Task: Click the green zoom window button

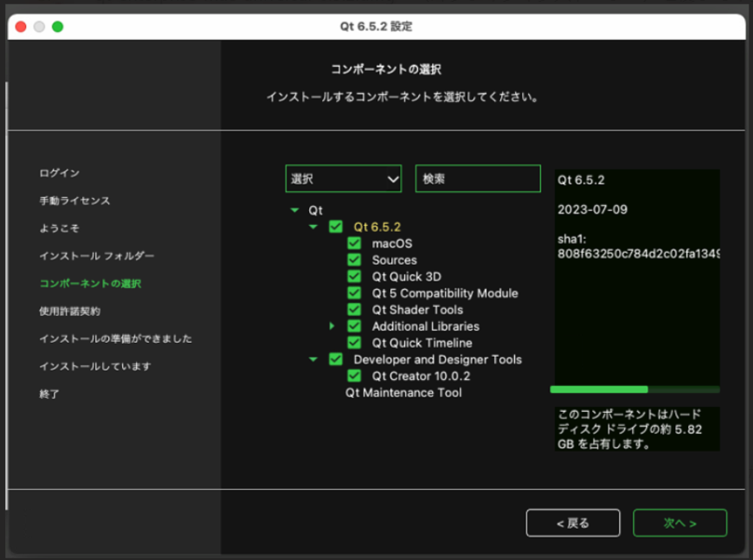Action: [x=58, y=27]
